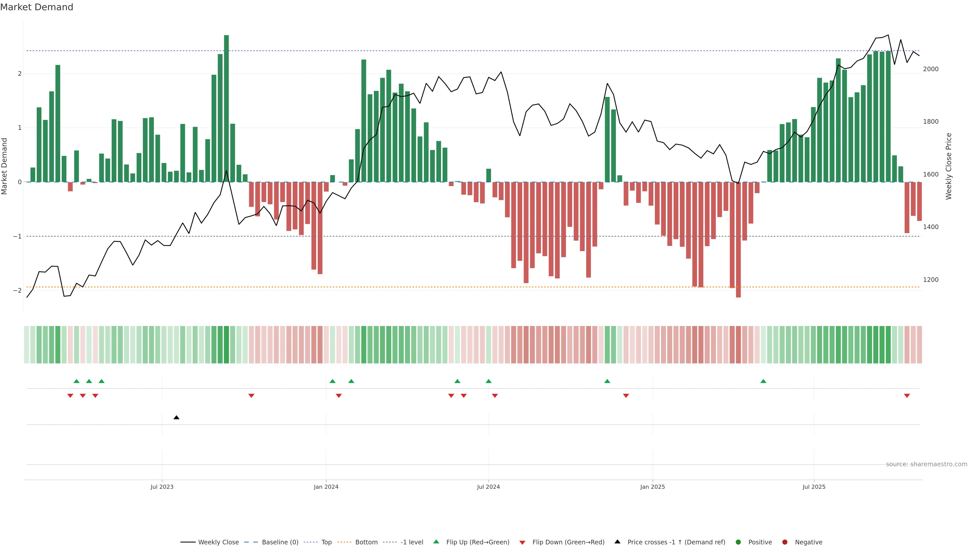
Task: Click the source: sharemaestro.com text
Action: click(x=926, y=464)
